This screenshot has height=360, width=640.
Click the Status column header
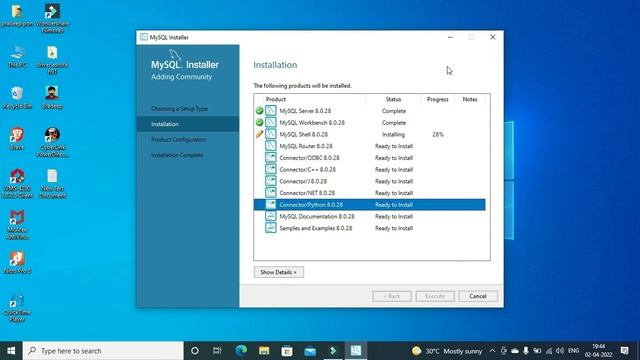393,99
